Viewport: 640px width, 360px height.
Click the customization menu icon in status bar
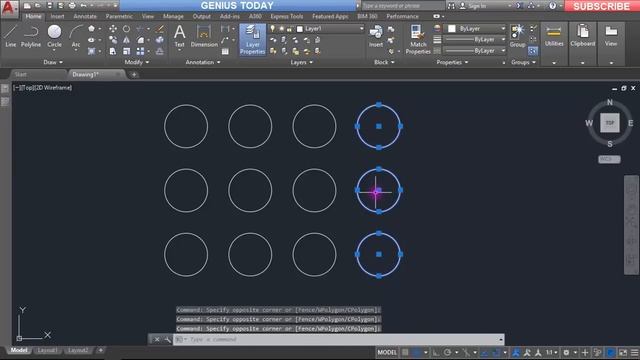coord(634,352)
